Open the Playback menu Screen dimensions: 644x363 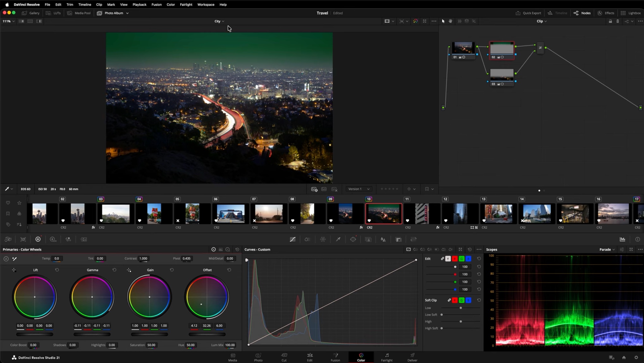tap(139, 4)
